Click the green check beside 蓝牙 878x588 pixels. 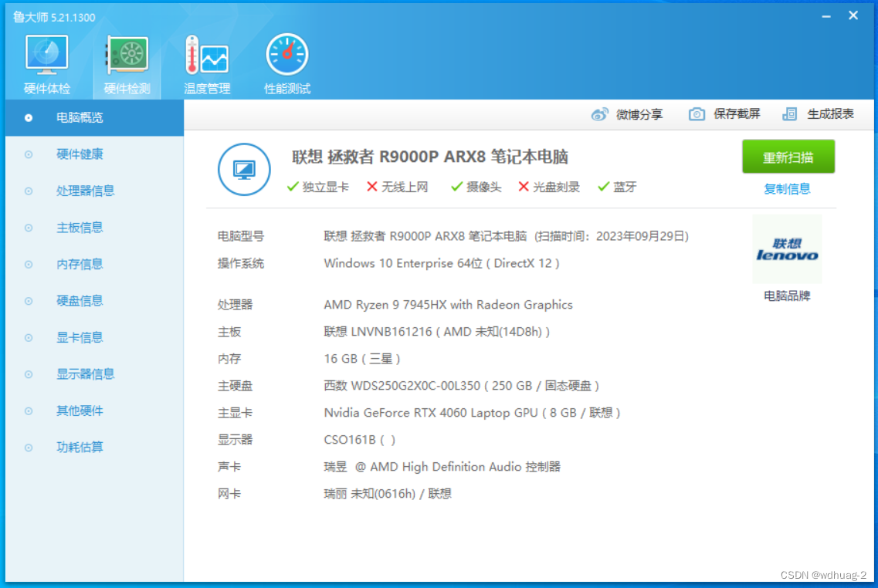click(603, 187)
